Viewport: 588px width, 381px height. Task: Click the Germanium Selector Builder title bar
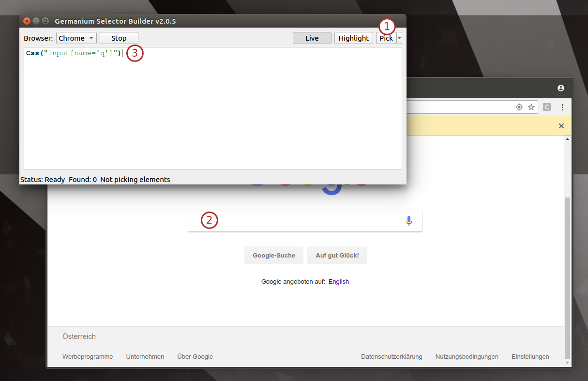click(213, 21)
